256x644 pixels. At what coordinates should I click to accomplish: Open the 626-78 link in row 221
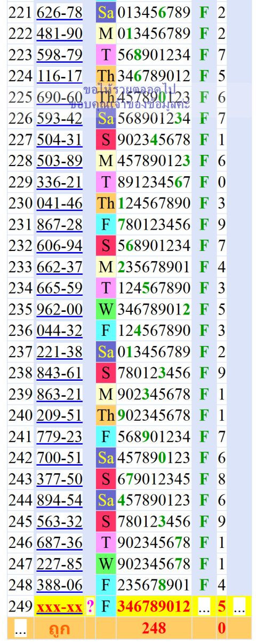point(60,12)
